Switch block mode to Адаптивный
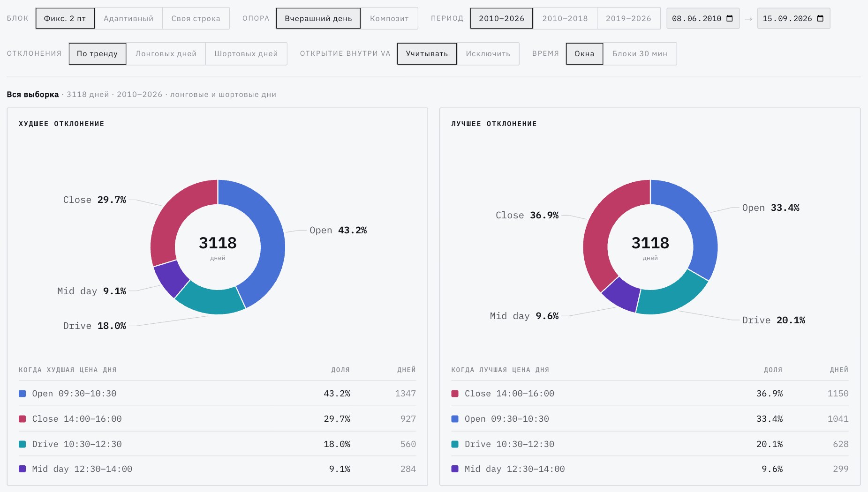The width and height of the screenshot is (868, 492). 128,18
